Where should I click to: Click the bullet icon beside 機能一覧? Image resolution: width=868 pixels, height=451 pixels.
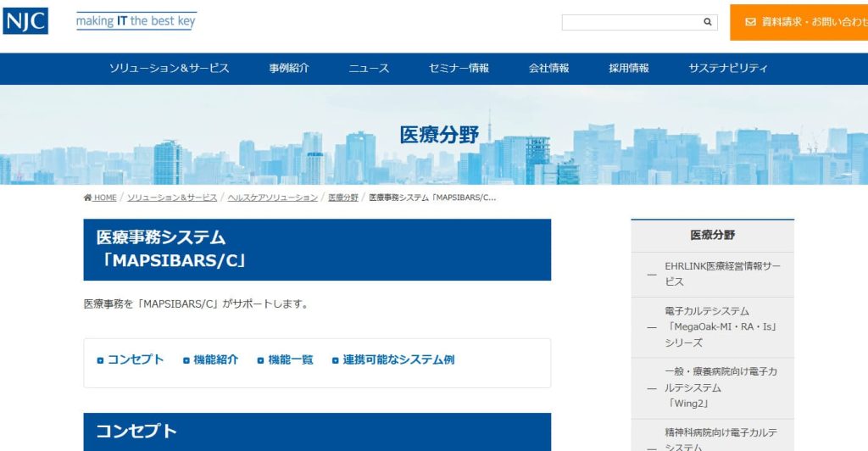point(260,361)
